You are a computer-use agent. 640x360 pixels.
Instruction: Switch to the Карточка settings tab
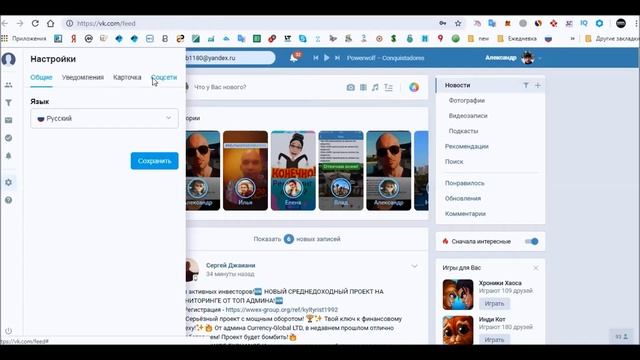point(127,77)
